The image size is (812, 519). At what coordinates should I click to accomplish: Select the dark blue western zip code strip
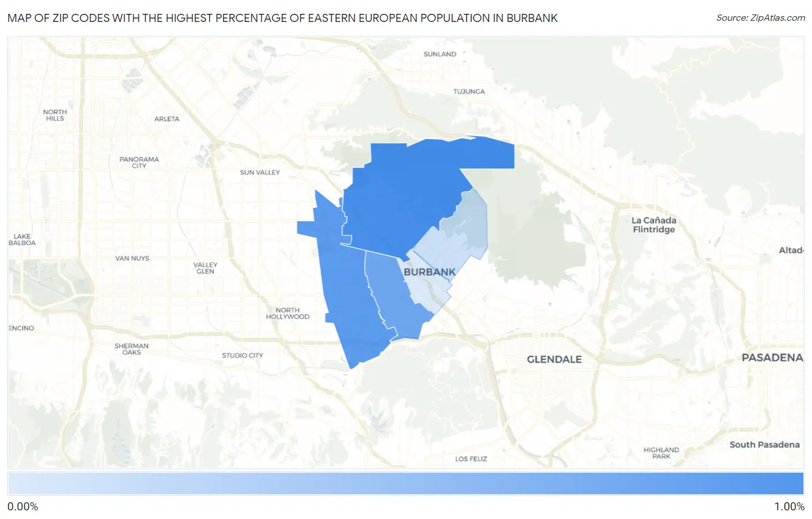click(347, 289)
